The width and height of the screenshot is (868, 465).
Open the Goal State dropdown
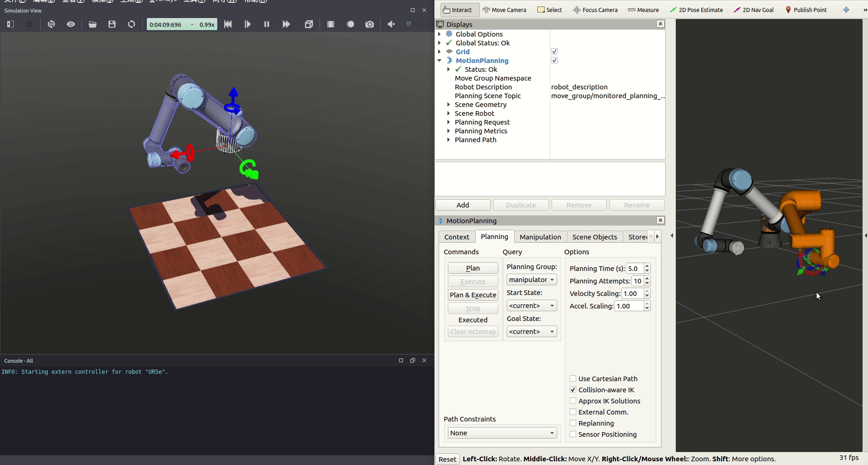[532, 332]
